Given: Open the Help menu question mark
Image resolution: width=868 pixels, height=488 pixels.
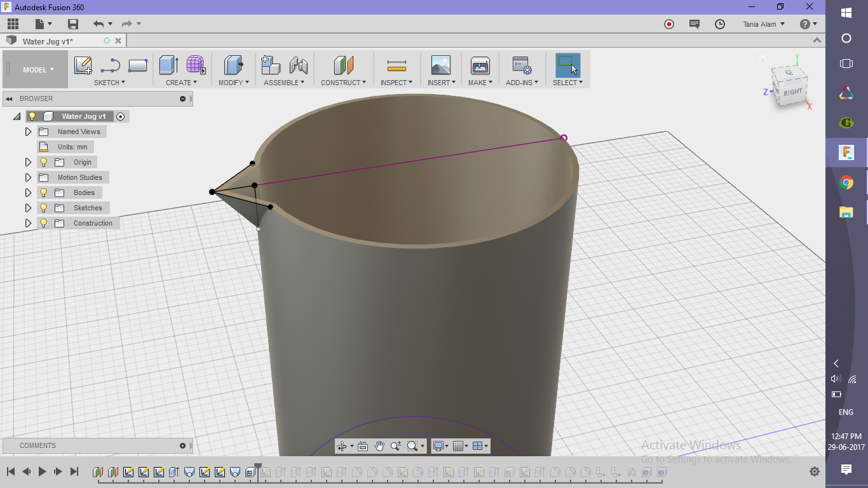Looking at the screenshot, I should tap(804, 24).
